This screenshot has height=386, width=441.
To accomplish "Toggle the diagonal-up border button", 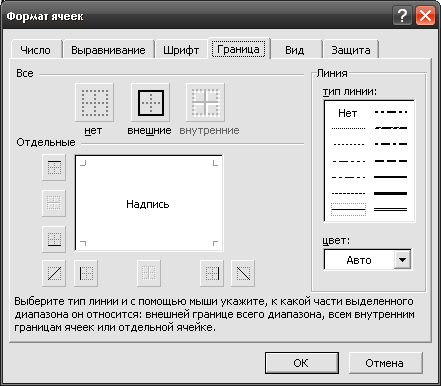I will [x=54, y=273].
